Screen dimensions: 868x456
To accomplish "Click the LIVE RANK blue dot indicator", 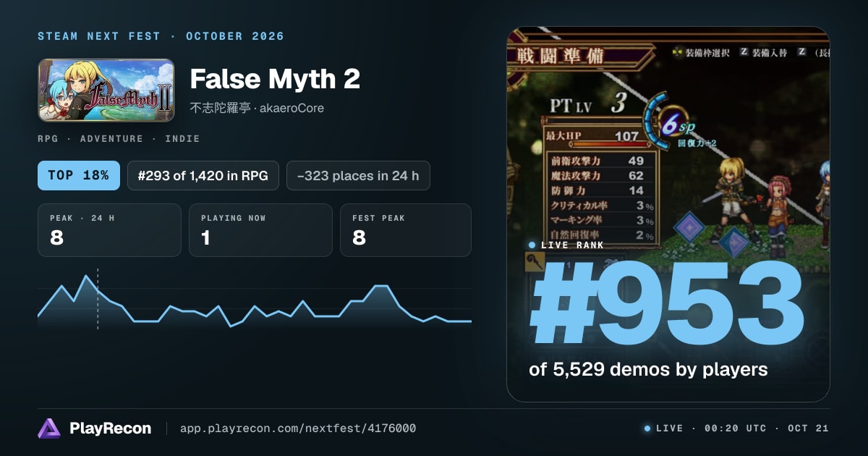I will 532,245.
